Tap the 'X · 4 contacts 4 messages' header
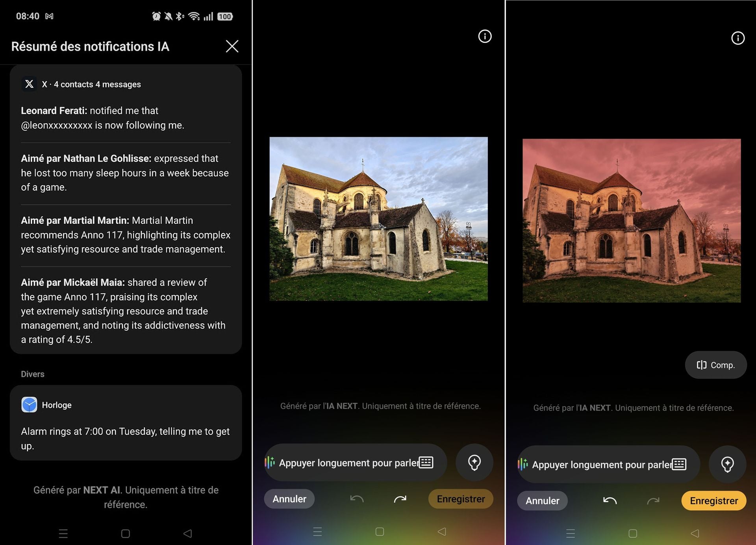Screen dimensions: 756x545 (91, 84)
